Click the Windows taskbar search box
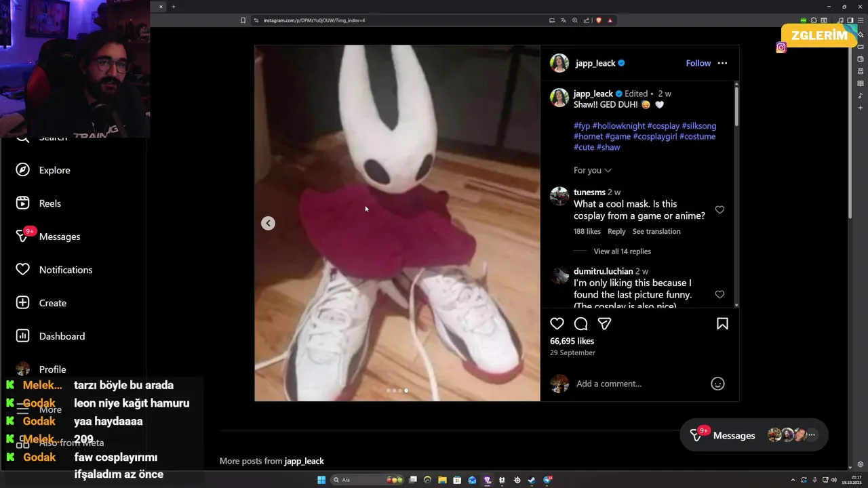 point(367,480)
